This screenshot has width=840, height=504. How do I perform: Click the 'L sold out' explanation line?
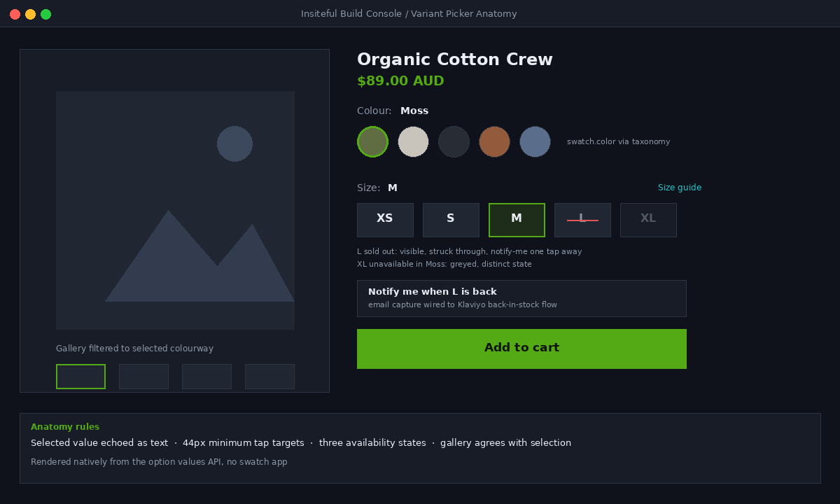coord(469,251)
